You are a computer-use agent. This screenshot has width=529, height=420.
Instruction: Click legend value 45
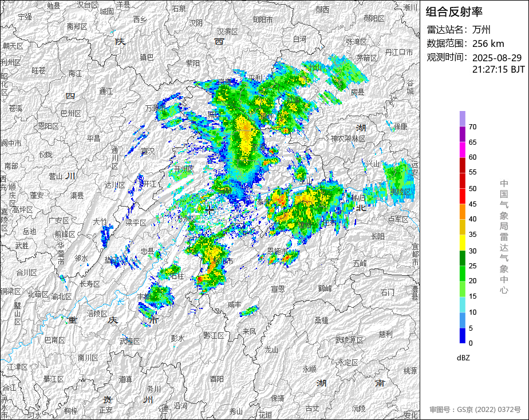[472, 204]
